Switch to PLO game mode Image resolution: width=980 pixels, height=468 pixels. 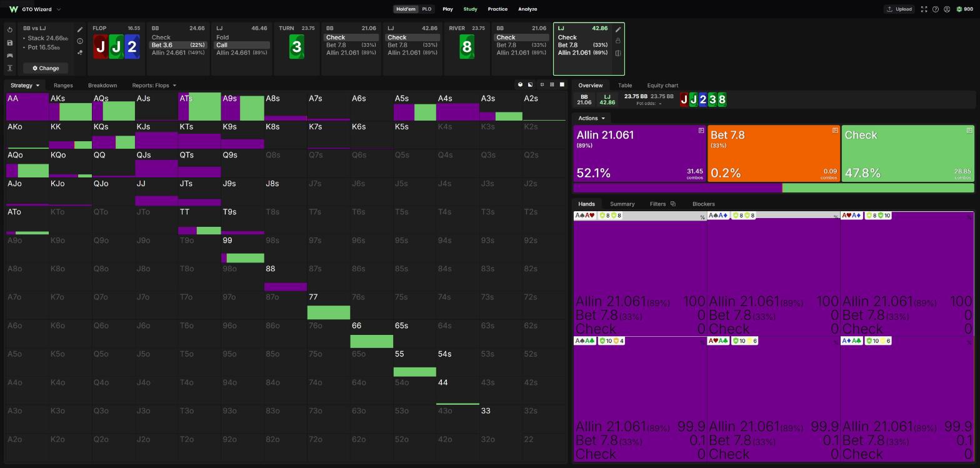coord(426,9)
